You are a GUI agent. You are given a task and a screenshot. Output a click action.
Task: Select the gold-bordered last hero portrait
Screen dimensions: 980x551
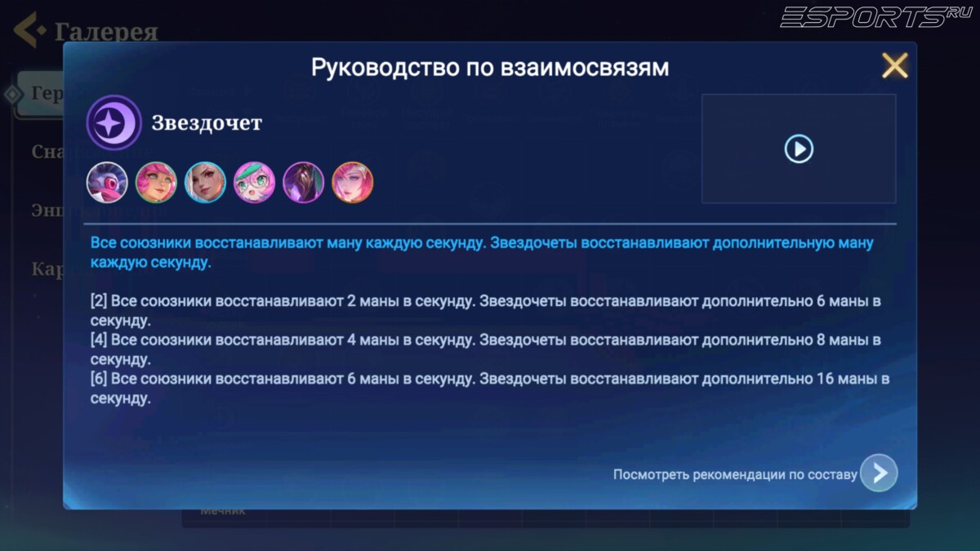(352, 181)
